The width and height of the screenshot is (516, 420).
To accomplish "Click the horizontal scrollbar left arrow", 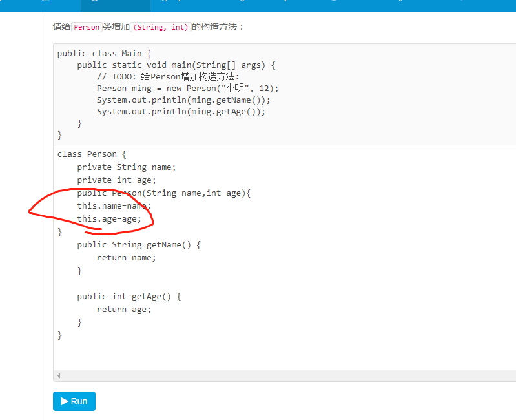I will (59, 375).
